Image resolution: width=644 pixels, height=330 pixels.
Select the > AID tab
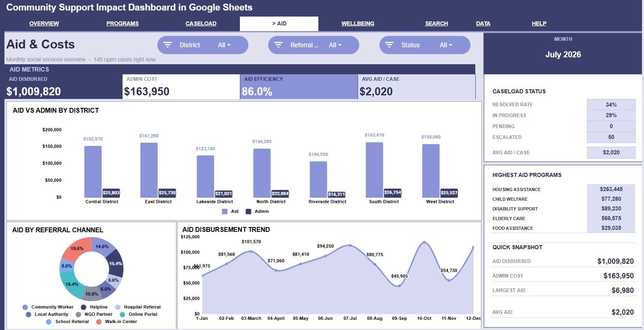tap(279, 23)
